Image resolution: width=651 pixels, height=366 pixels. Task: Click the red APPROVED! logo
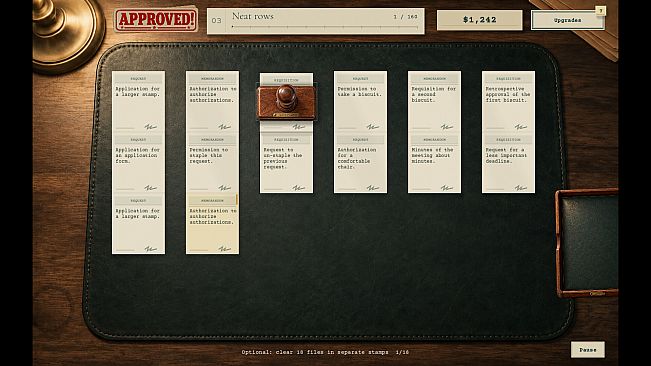click(x=156, y=20)
